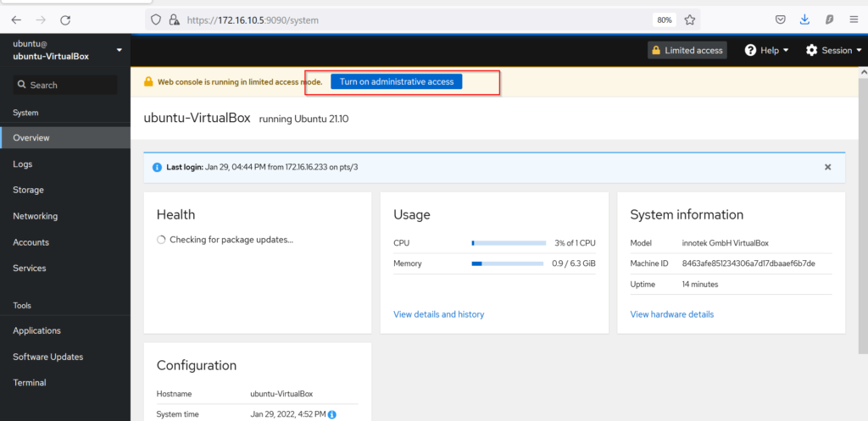Open the tracking protection shield icon
The image size is (868, 421).
tap(156, 20)
